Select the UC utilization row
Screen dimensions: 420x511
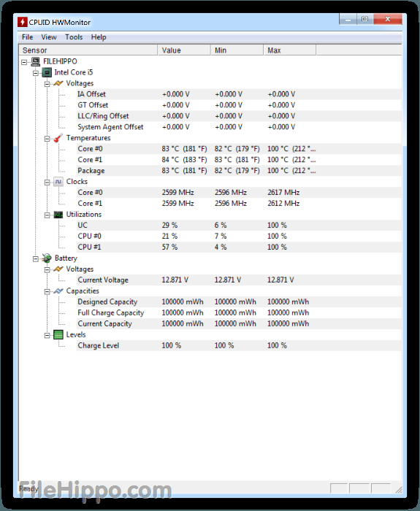(x=239, y=225)
